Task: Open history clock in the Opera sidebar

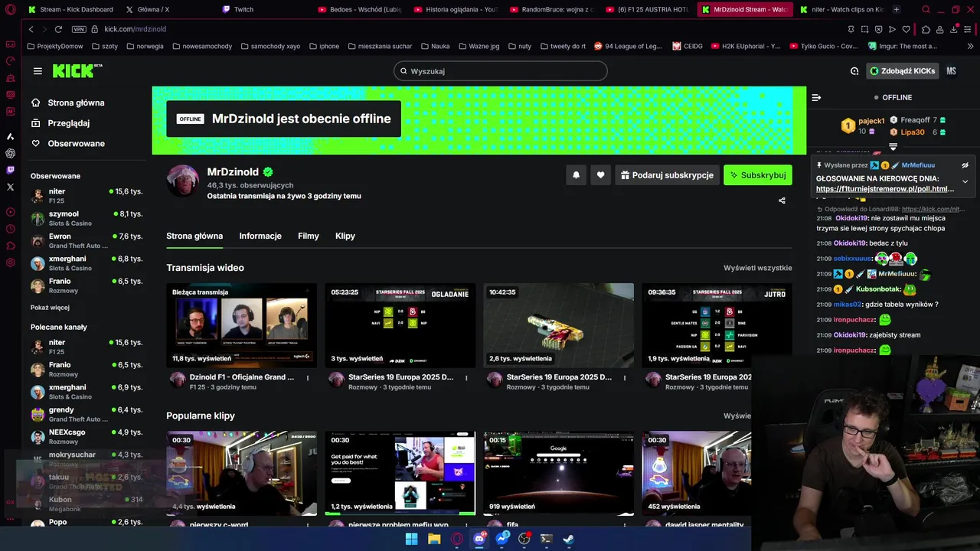Action: tap(10, 229)
